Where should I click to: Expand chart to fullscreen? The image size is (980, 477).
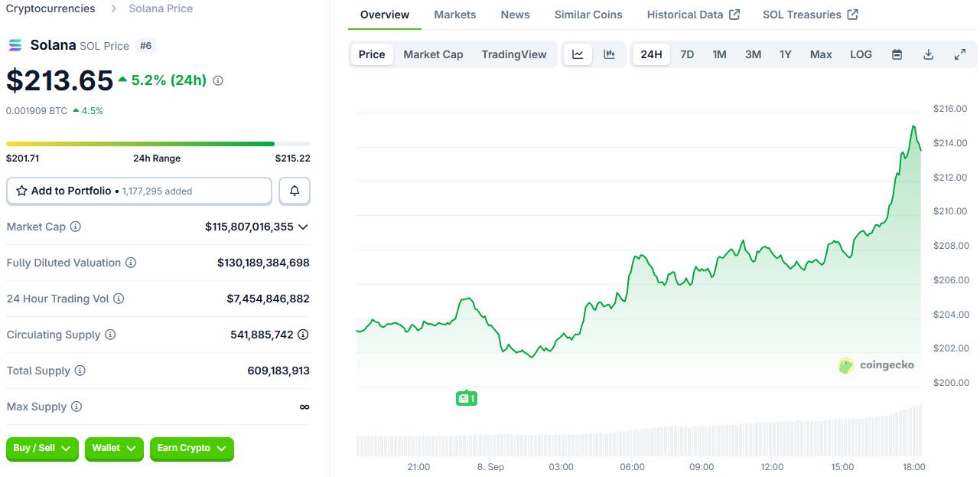coord(959,54)
